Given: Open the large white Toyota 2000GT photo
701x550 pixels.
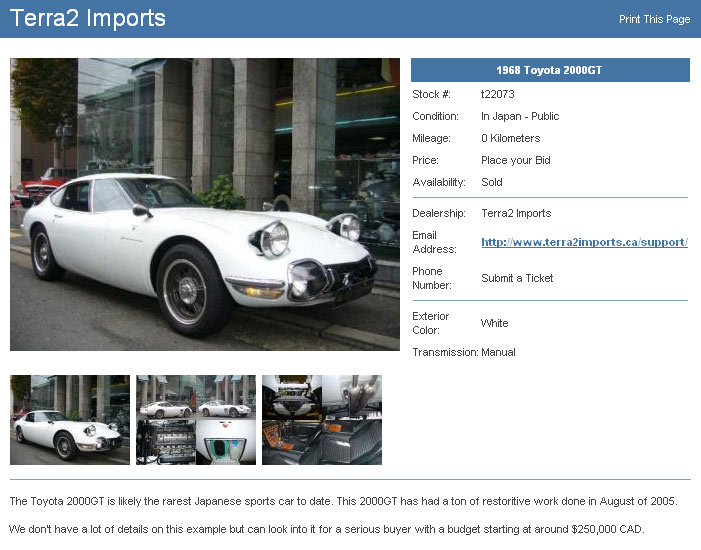Looking at the screenshot, I should pos(205,204).
